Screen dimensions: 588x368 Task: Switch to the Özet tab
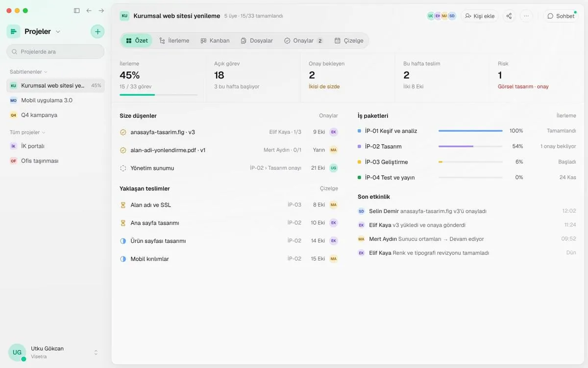[x=137, y=41]
